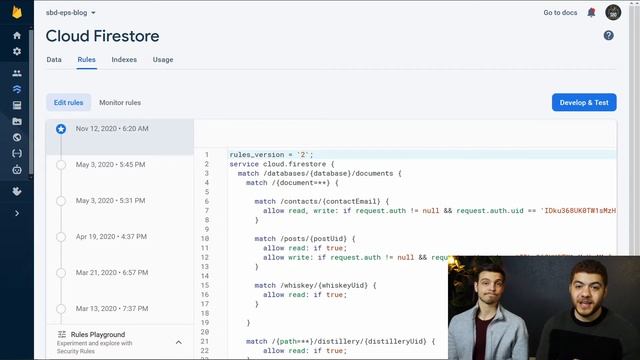
Task: Switch to the Data tab
Action: (x=54, y=60)
